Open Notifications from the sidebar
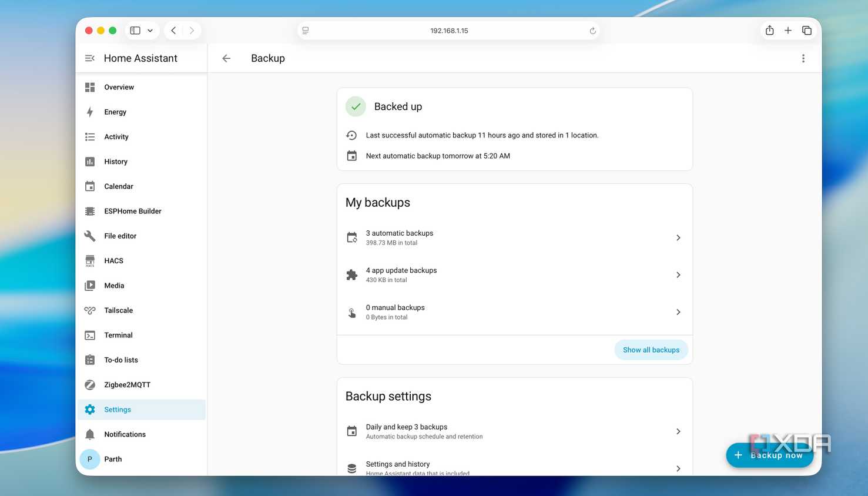Screen dimensions: 868x496 (x=142, y=434)
